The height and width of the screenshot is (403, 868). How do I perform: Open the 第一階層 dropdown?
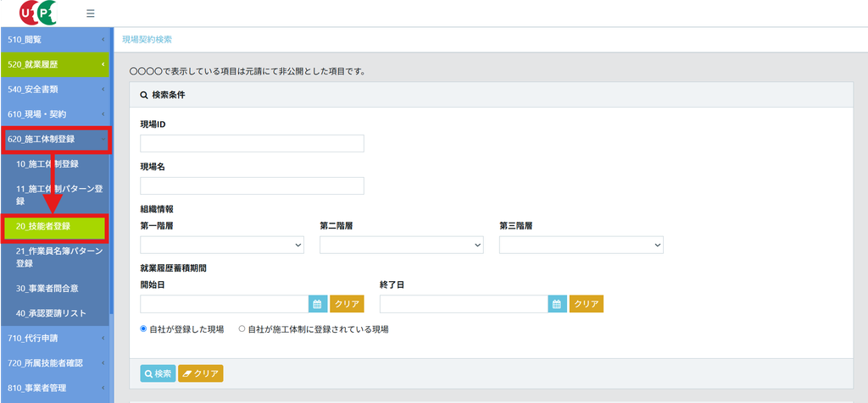(x=222, y=245)
